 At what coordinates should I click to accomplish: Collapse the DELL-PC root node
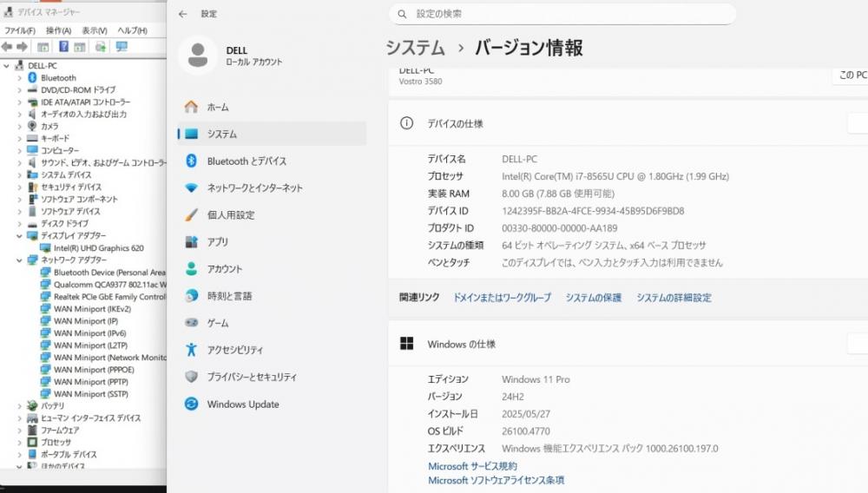[7, 66]
